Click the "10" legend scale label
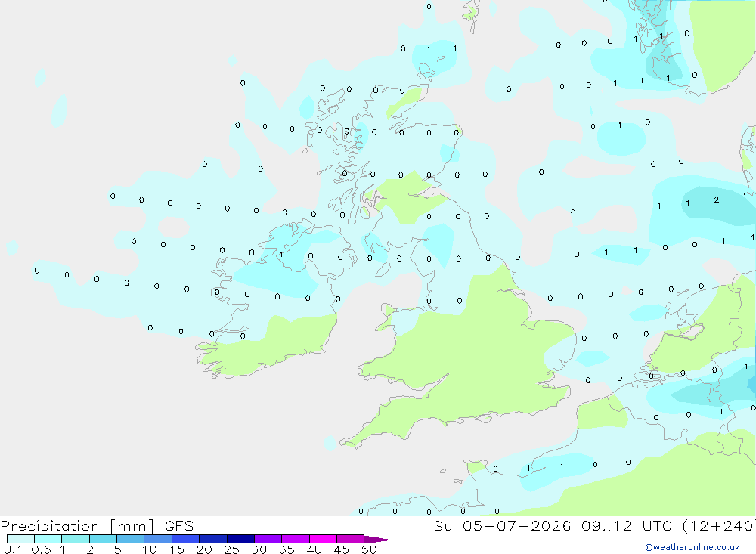The height and width of the screenshot is (554, 756). (x=150, y=549)
